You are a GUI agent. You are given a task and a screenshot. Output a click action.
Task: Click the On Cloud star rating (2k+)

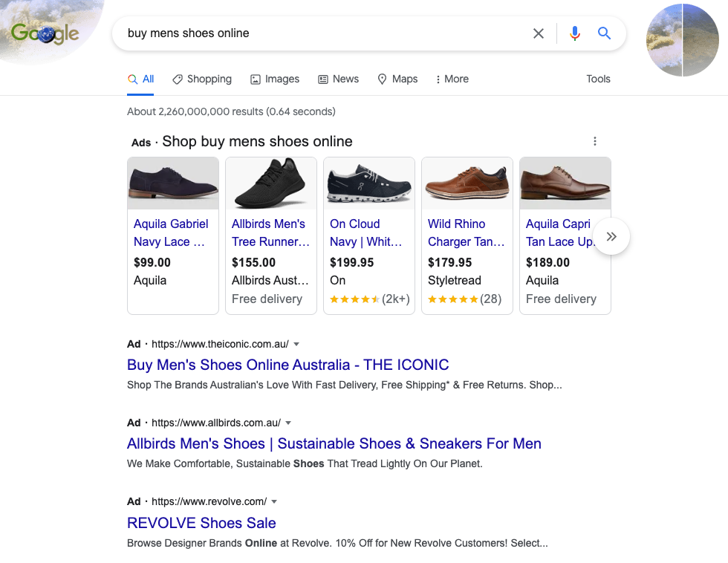coord(370,299)
